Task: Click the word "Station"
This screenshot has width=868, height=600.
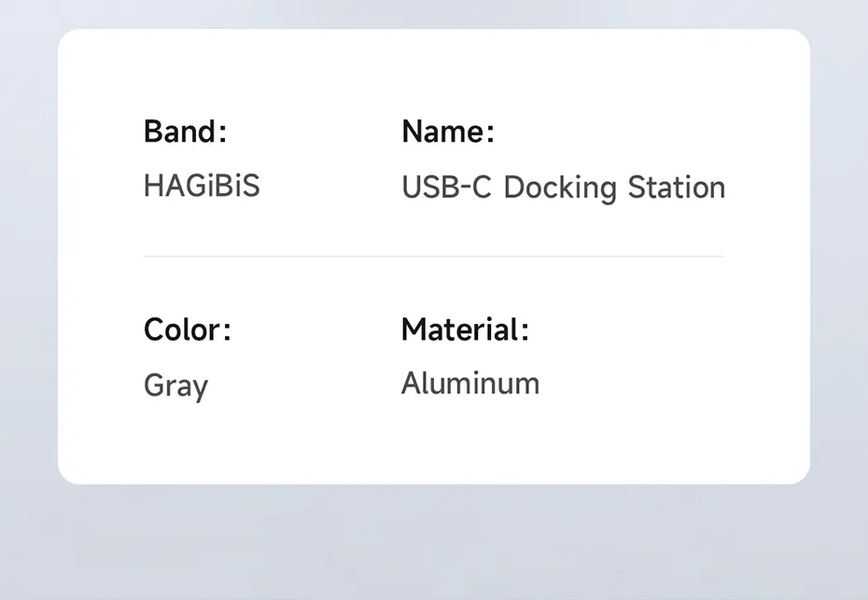Action: [676, 188]
